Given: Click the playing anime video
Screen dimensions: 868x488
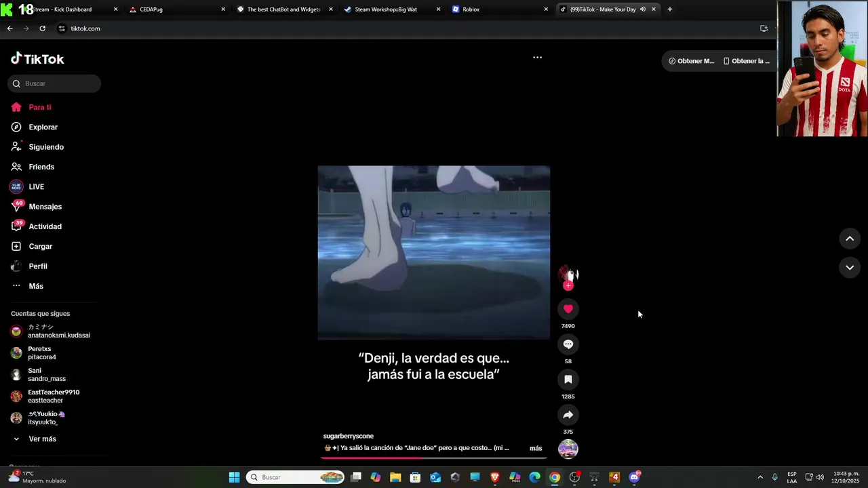Looking at the screenshot, I should point(434,252).
